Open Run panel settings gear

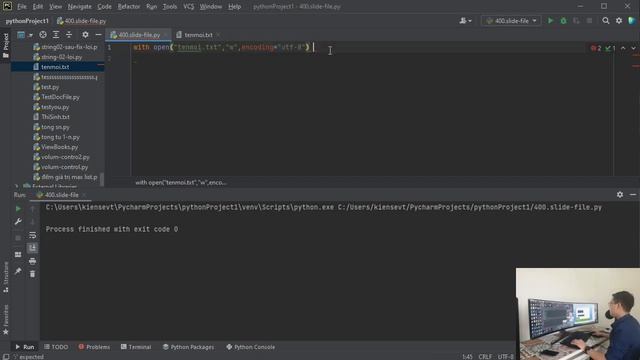(x=620, y=195)
